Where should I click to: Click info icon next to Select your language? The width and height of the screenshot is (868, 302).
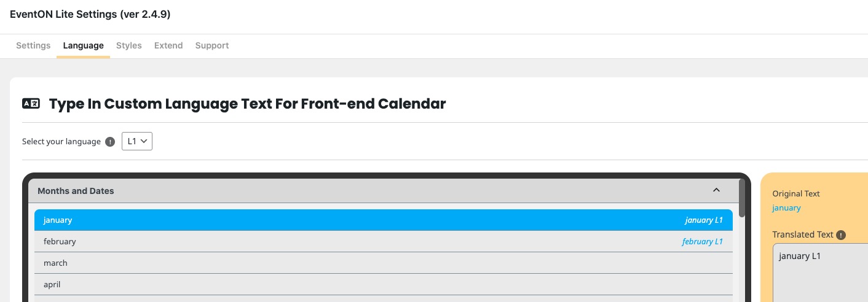(110, 142)
